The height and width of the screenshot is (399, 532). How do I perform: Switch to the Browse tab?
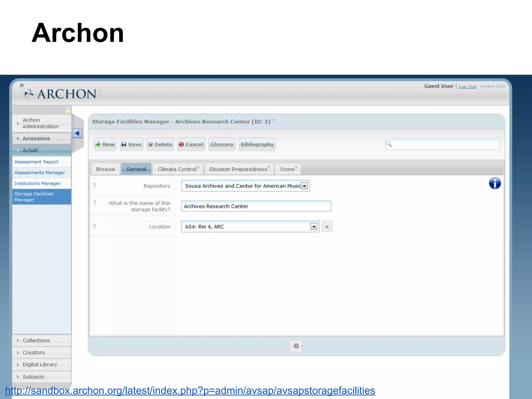(105, 169)
